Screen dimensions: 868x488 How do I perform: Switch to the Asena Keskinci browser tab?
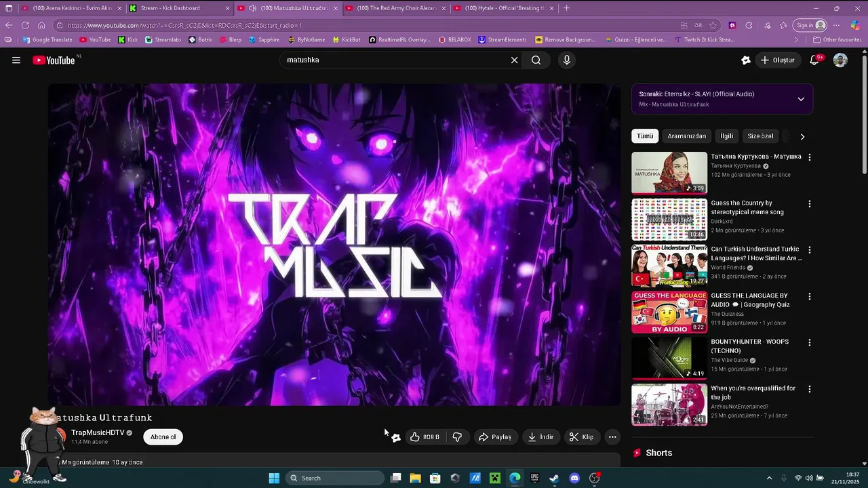(x=71, y=8)
